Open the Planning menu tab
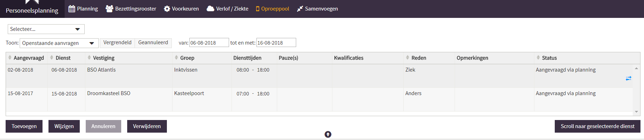644x140 pixels. (x=83, y=9)
